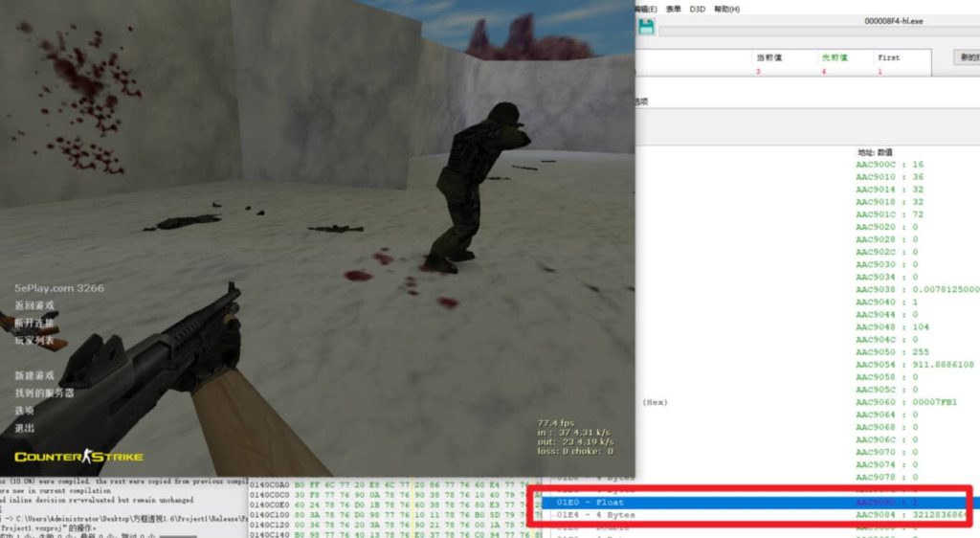The image size is (980, 538).
Task: Click 断开连接 to disconnect
Action: pyautogui.click(x=33, y=324)
